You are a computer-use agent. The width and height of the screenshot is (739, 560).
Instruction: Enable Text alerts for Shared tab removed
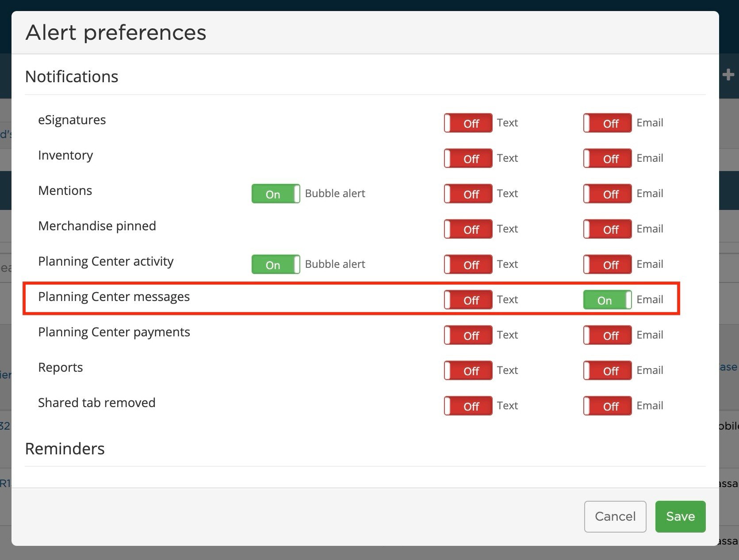[467, 406]
